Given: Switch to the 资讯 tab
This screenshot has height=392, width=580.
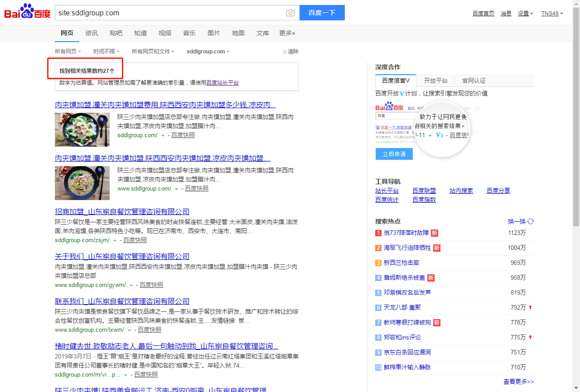Looking at the screenshot, I should 92,33.
